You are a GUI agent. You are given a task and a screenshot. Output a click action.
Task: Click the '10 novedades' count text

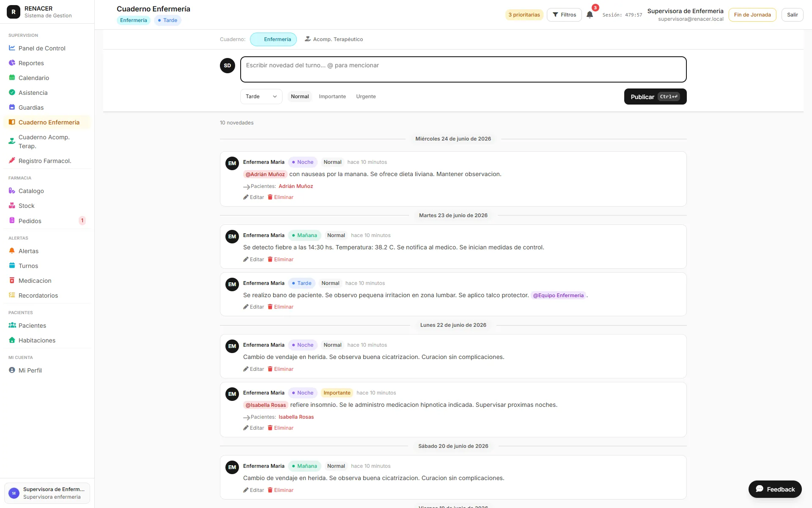[x=237, y=123]
